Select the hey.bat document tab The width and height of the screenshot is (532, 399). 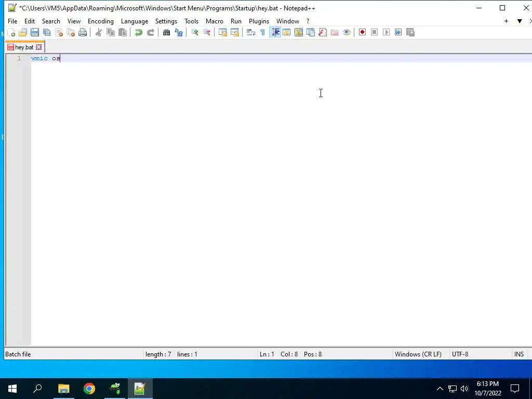pos(24,47)
